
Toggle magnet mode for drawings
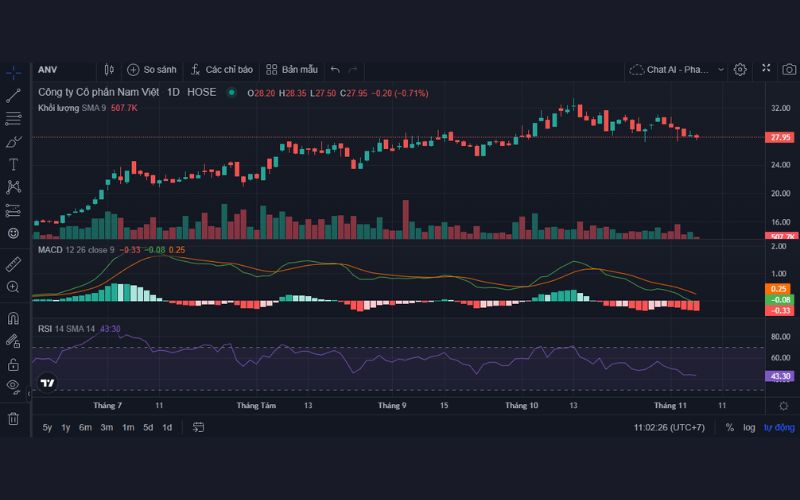14,319
